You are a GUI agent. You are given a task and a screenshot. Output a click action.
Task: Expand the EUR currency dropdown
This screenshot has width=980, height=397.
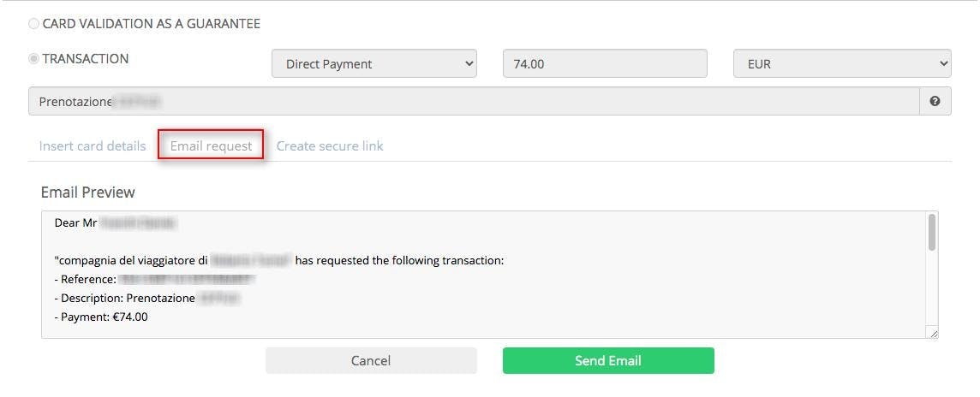click(842, 63)
